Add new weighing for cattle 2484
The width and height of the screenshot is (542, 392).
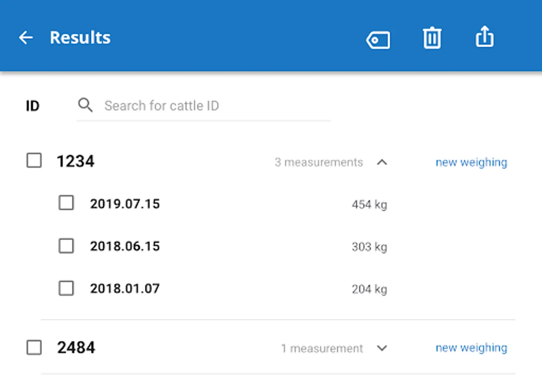471,348
